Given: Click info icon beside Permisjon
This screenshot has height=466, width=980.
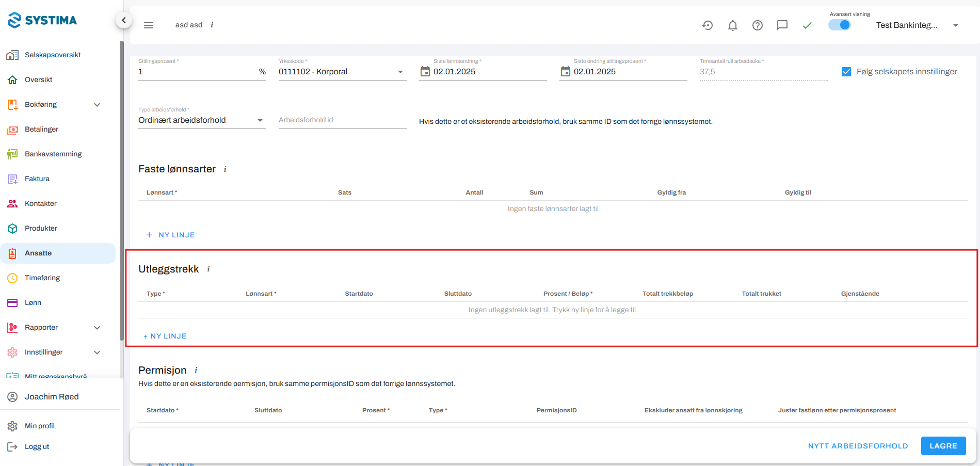Looking at the screenshot, I should [x=196, y=370].
